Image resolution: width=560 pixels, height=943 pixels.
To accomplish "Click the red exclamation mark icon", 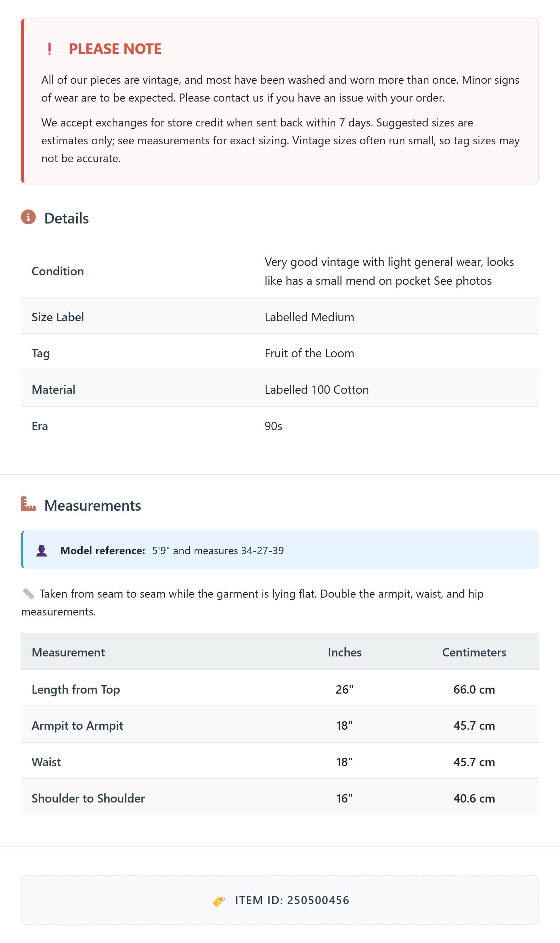I will tap(49, 49).
